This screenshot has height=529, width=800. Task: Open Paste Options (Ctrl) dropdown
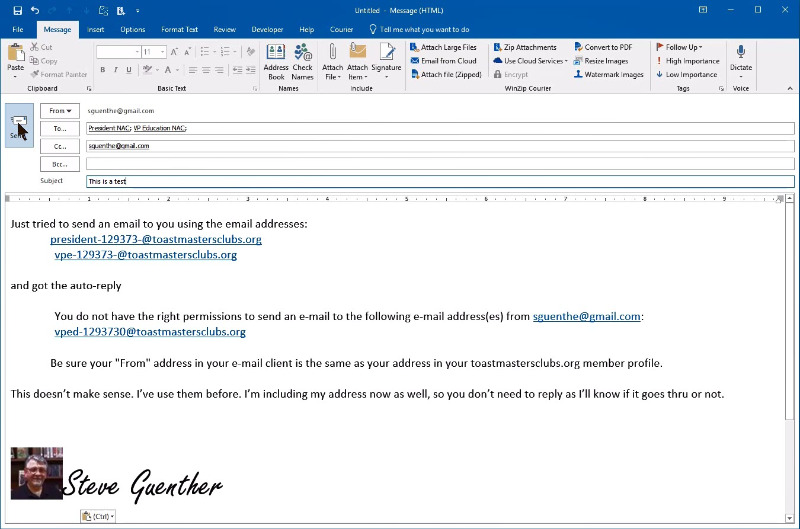point(98,516)
